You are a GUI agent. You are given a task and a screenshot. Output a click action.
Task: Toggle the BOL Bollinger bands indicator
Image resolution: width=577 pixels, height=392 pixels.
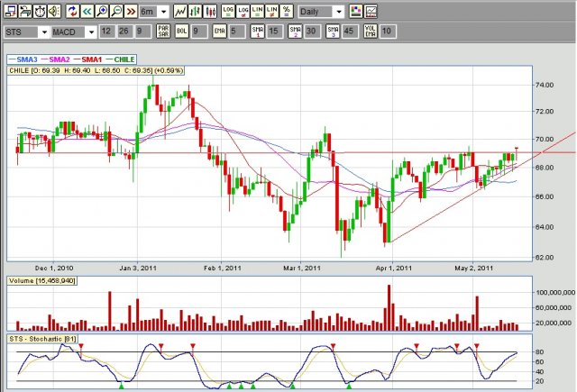coord(181,31)
